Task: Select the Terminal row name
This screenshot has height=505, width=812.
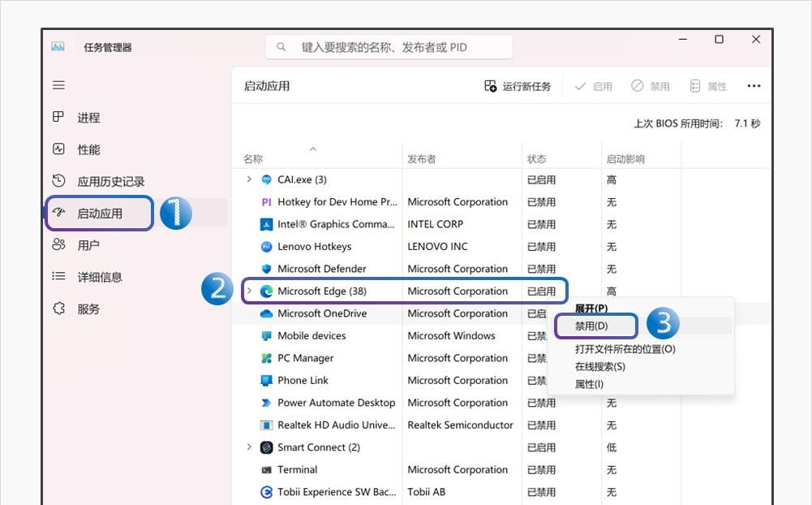Action: [297, 469]
